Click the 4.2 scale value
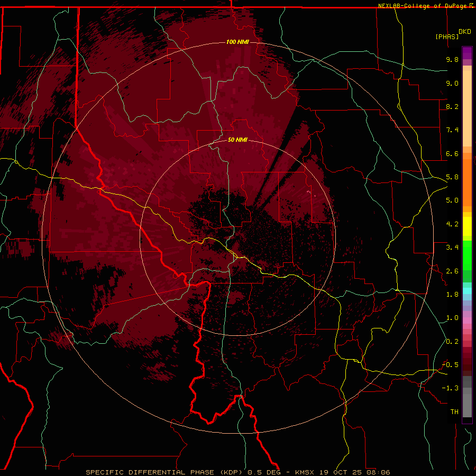The image size is (476, 476). pos(452,224)
